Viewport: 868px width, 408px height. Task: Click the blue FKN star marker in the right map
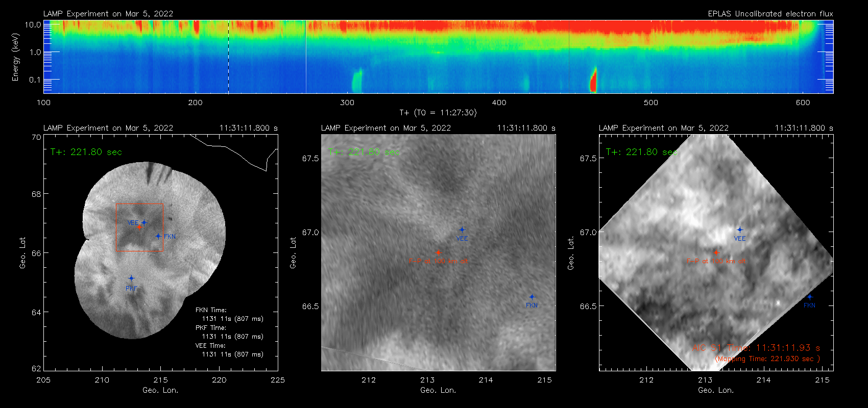[809, 297]
